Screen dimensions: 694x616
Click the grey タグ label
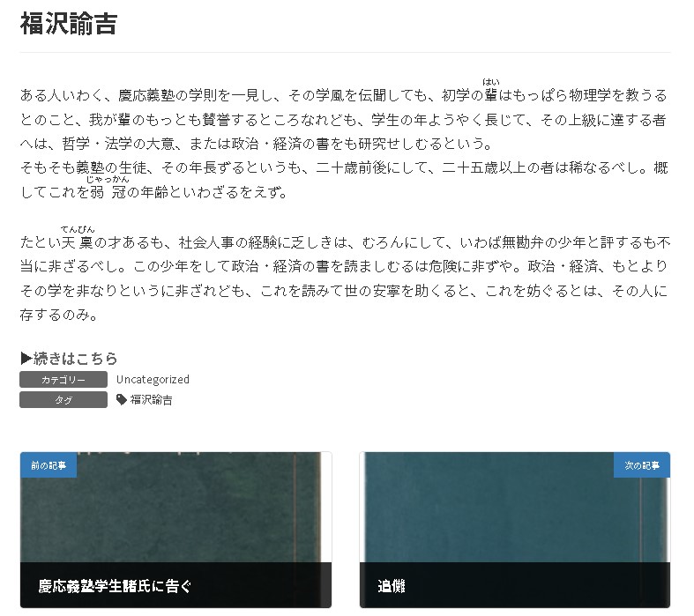tap(63, 400)
